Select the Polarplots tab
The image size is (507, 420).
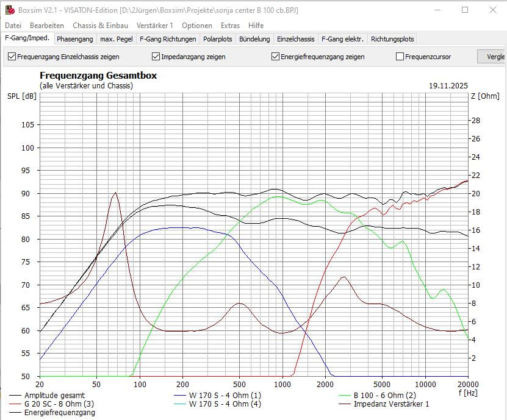click(218, 39)
